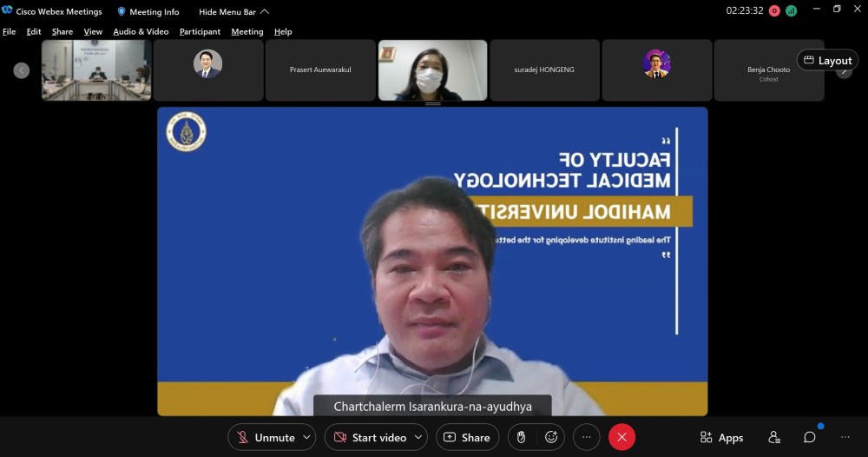Image resolution: width=868 pixels, height=457 pixels.
Task: Open the Apps button
Action: click(x=721, y=437)
